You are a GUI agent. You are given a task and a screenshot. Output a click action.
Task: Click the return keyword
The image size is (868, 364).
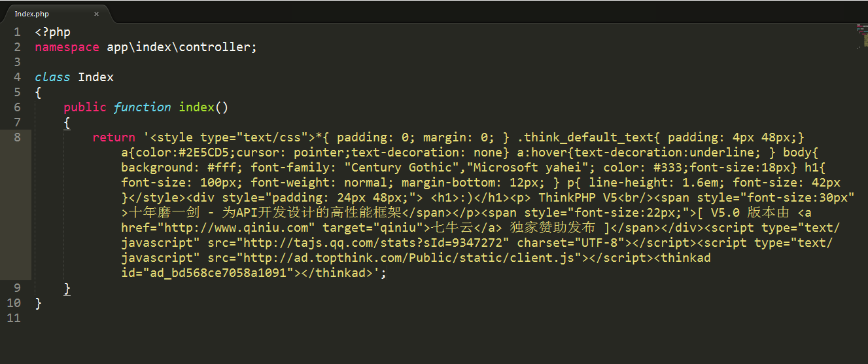114,137
